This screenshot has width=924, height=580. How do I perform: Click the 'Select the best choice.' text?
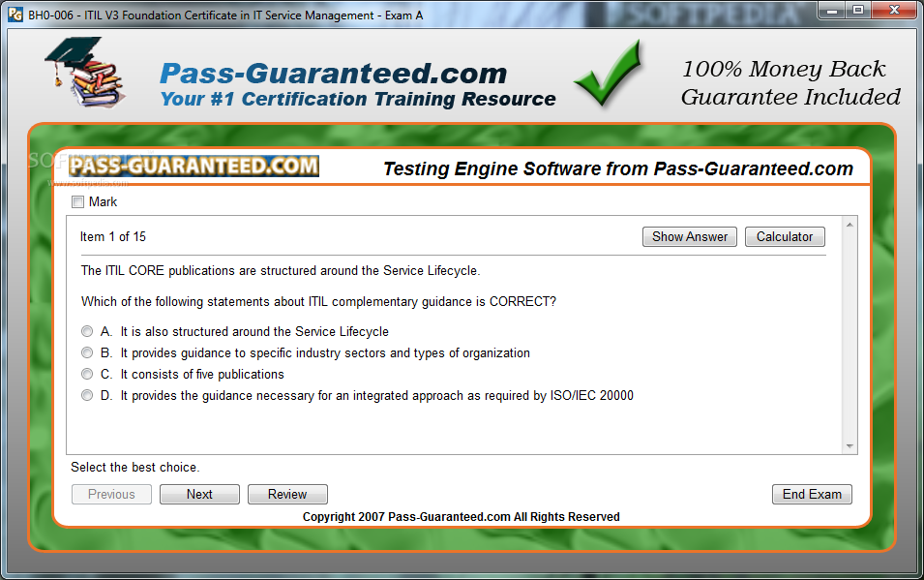tap(134, 468)
